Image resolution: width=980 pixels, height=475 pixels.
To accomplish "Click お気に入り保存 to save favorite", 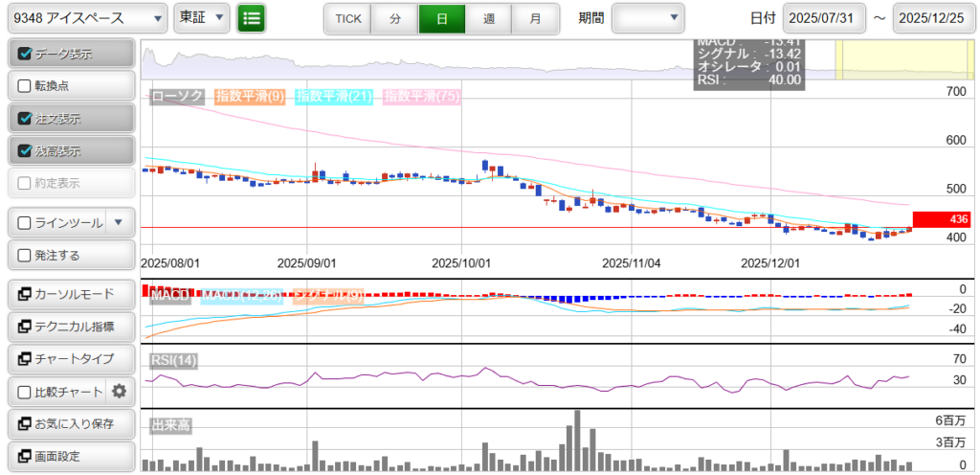I will tap(69, 424).
